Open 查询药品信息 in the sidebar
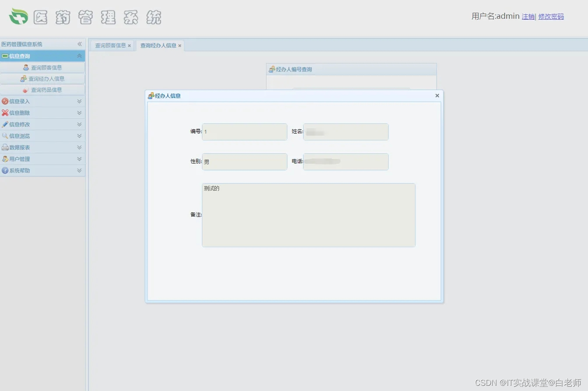 point(42,90)
